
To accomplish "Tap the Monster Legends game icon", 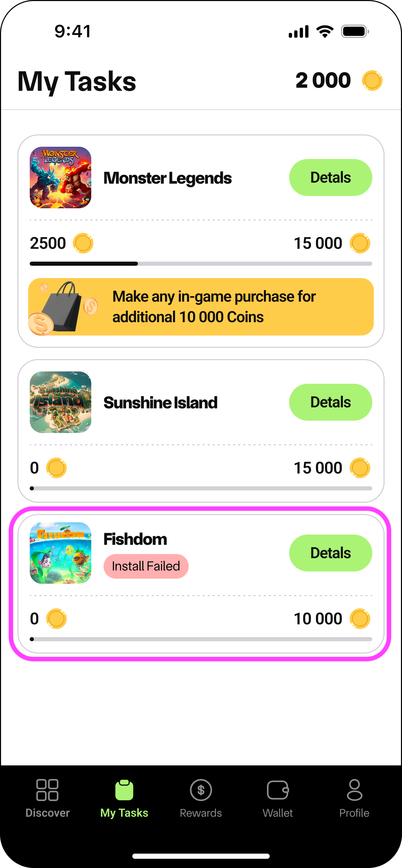I will click(61, 177).
